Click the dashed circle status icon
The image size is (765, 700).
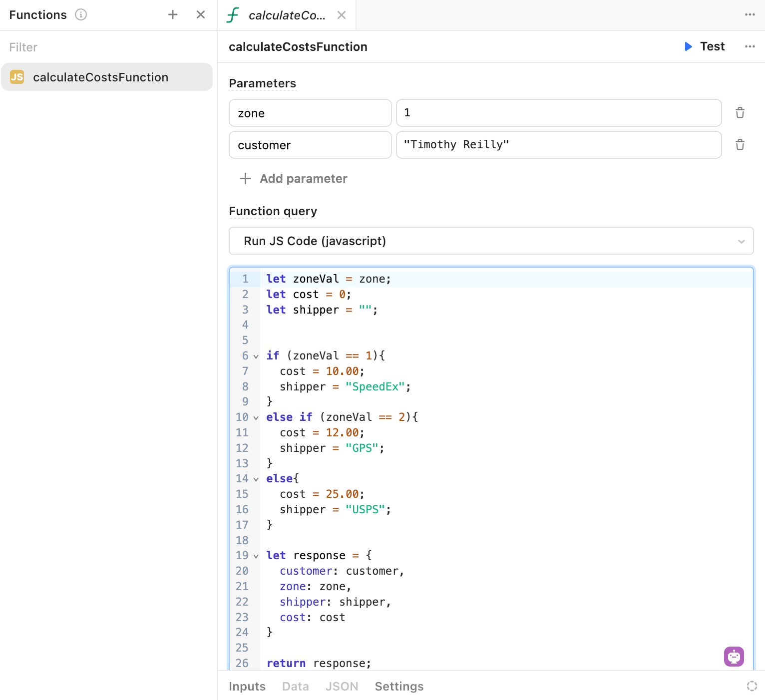(752, 686)
